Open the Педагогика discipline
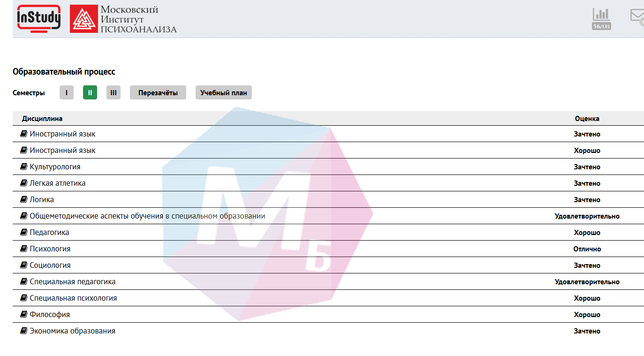Screen dimensions: 644x356 coord(49,233)
